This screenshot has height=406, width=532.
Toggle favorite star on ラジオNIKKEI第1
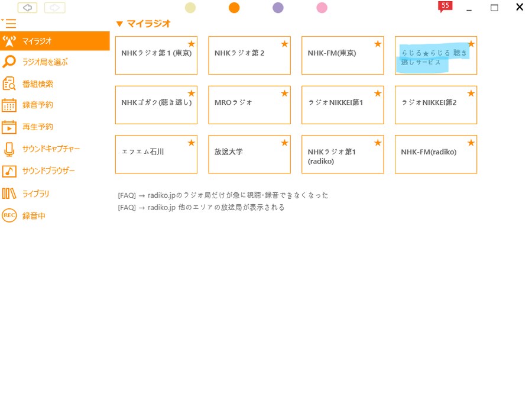pyautogui.click(x=378, y=93)
